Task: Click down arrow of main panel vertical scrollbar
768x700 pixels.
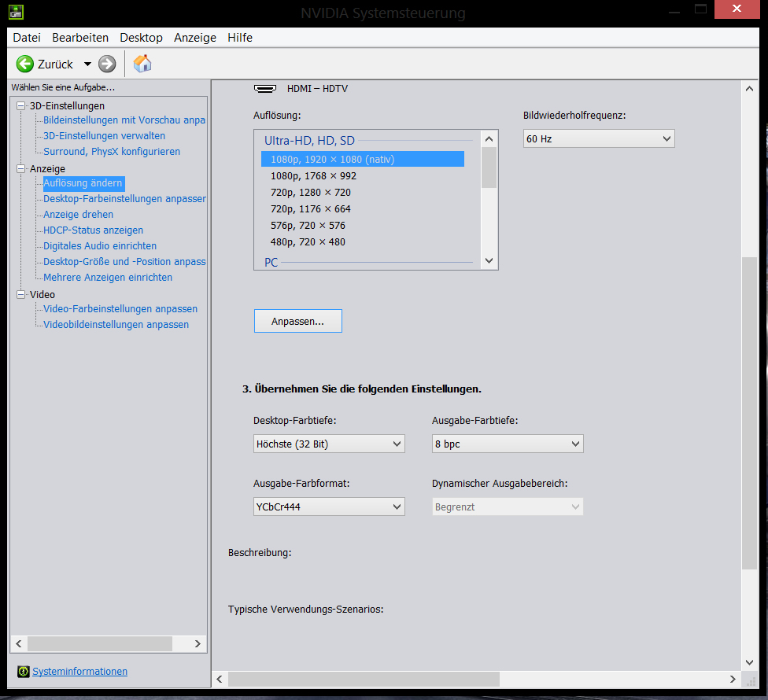Action: (749, 662)
